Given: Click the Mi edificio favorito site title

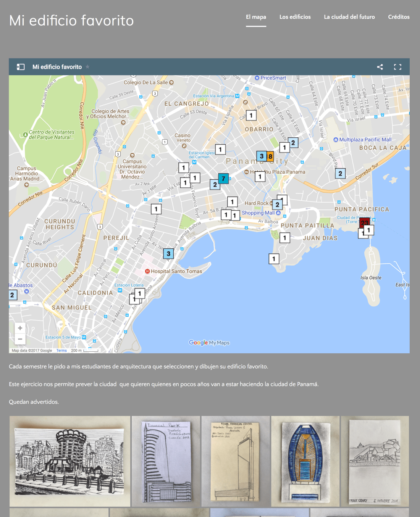Looking at the screenshot, I should click(x=71, y=21).
